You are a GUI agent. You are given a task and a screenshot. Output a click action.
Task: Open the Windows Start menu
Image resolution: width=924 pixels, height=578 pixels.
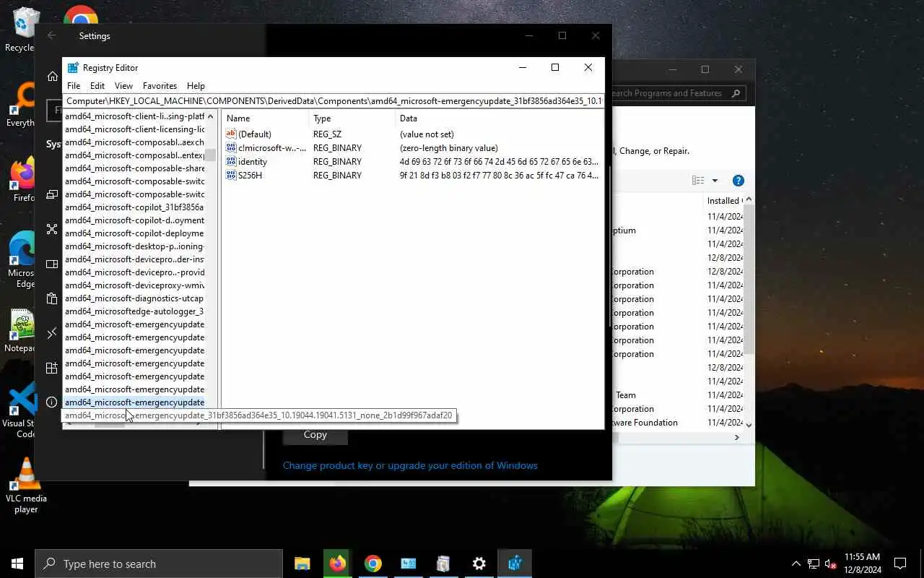coord(17,564)
